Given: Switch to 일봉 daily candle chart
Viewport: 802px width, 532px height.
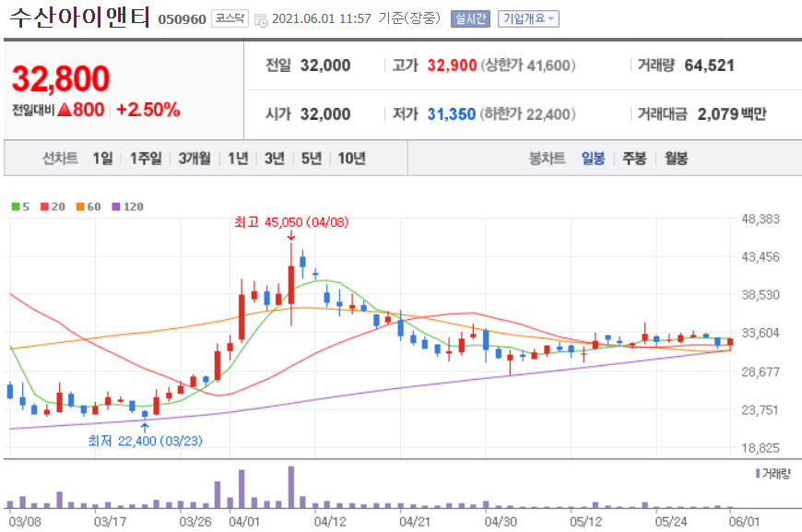Looking at the screenshot, I should 594,159.
